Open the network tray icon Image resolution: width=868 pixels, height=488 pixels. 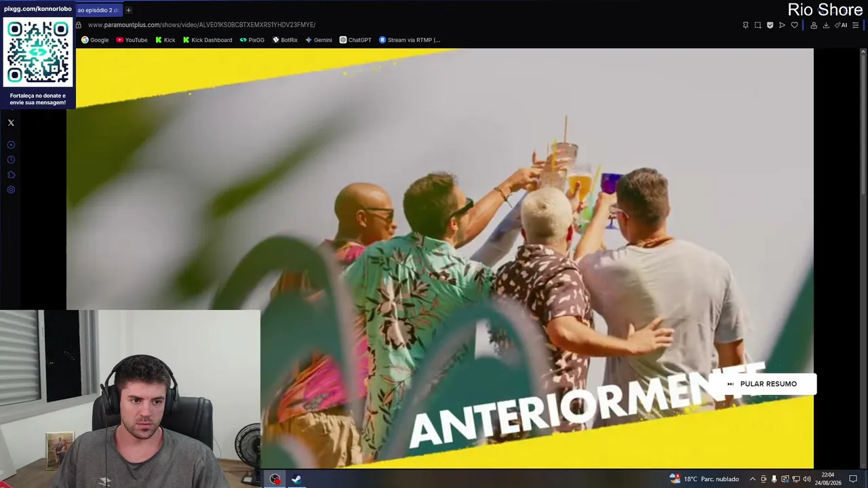point(796,479)
